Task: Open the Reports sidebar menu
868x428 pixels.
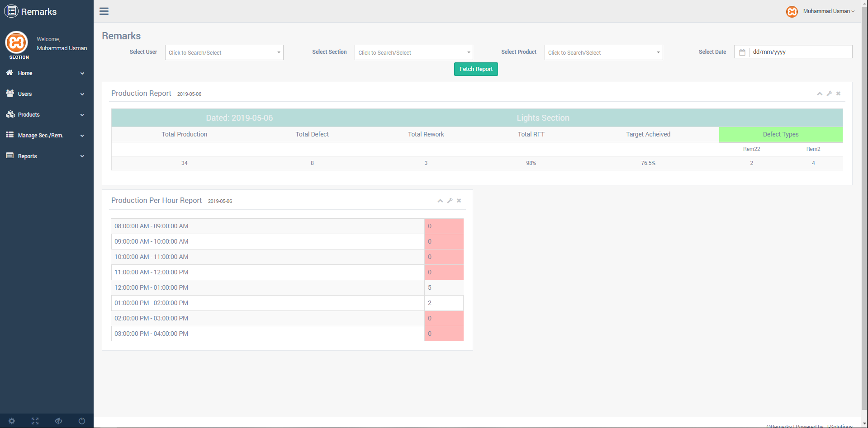Action: coord(47,156)
